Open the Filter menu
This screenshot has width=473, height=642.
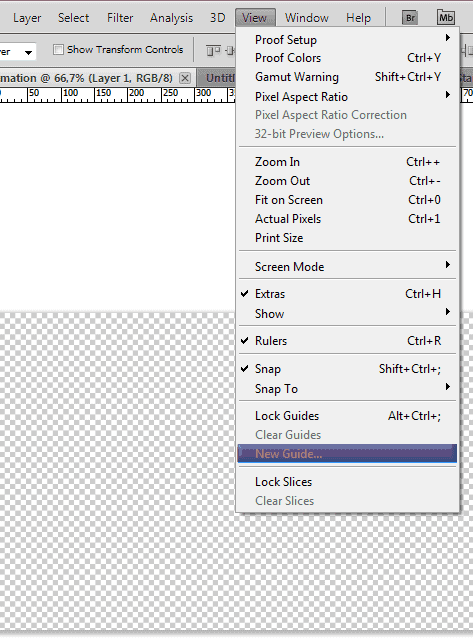120,18
